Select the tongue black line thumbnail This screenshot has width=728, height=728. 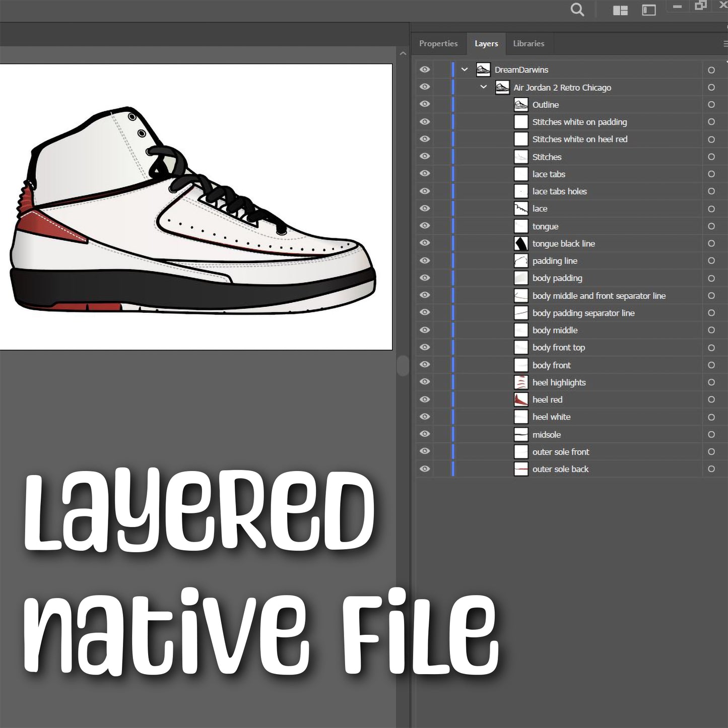pos(521,243)
